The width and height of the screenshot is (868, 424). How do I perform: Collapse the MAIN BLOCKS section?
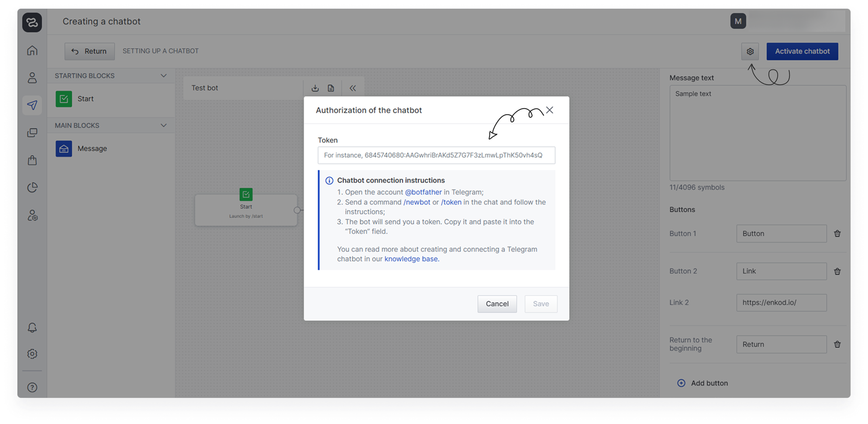click(164, 126)
